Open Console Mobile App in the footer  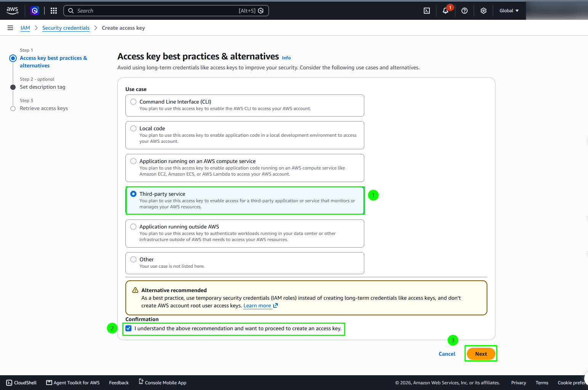coord(162,383)
